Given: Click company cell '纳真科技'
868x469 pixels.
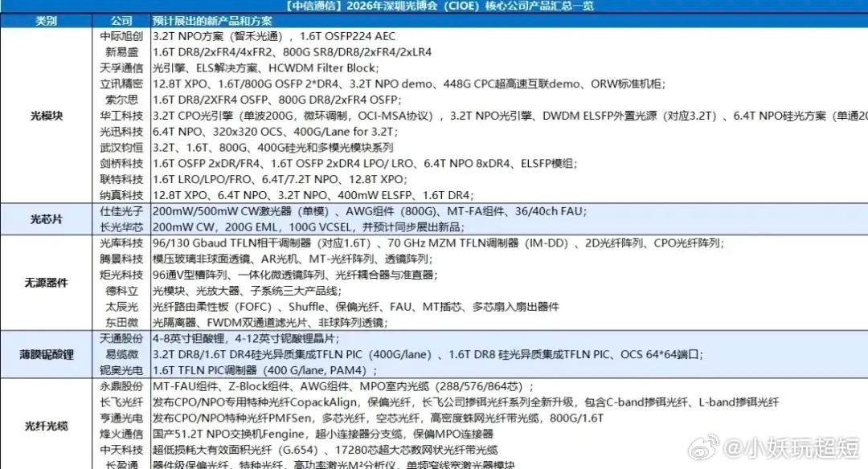Looking at the screenshot, I should tap(121, 195).
